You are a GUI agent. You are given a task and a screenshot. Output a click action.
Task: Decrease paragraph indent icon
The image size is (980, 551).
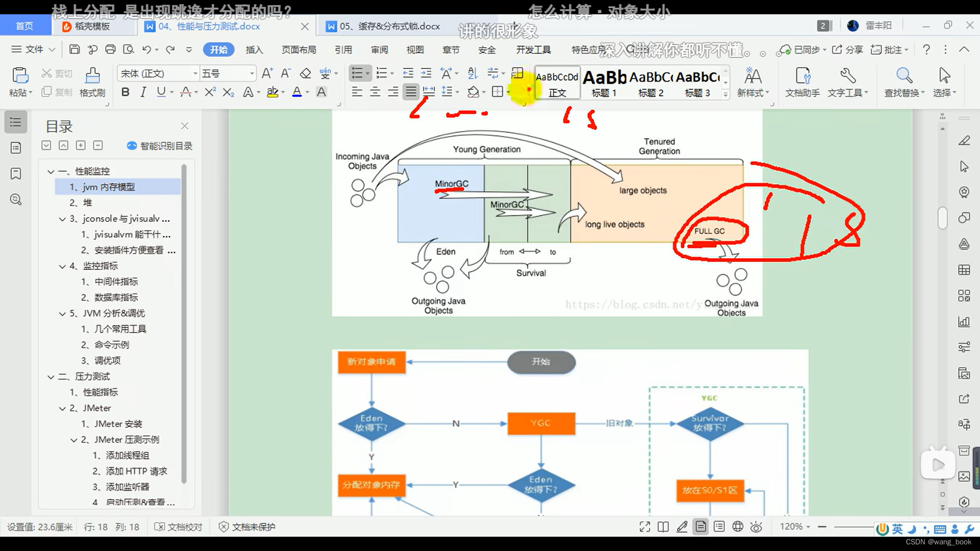click(408, 73)
